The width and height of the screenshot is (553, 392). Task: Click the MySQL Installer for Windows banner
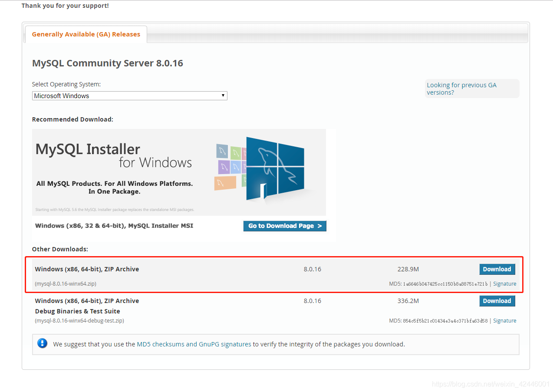[179, 172]
